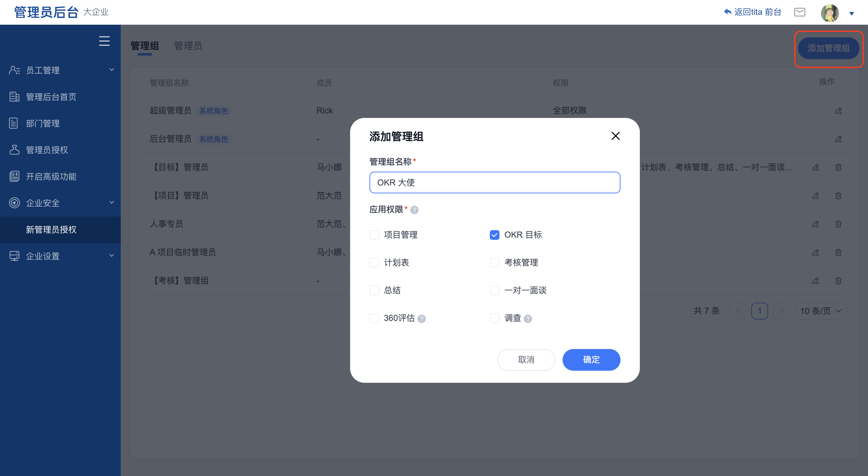Screen dimensions: 868x476
Task: Uncheck the OKR 目标 checkbox
Action: (x=494, y=235)
